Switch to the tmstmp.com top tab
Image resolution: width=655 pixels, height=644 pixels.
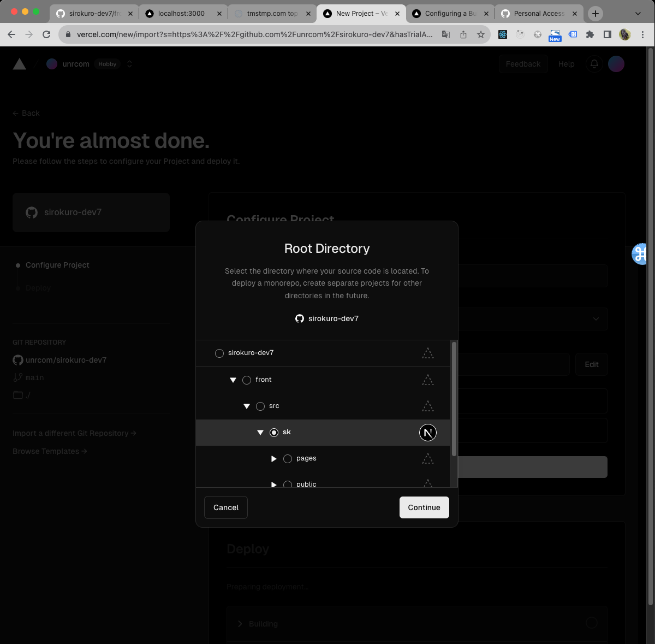[x=272, y=14]
